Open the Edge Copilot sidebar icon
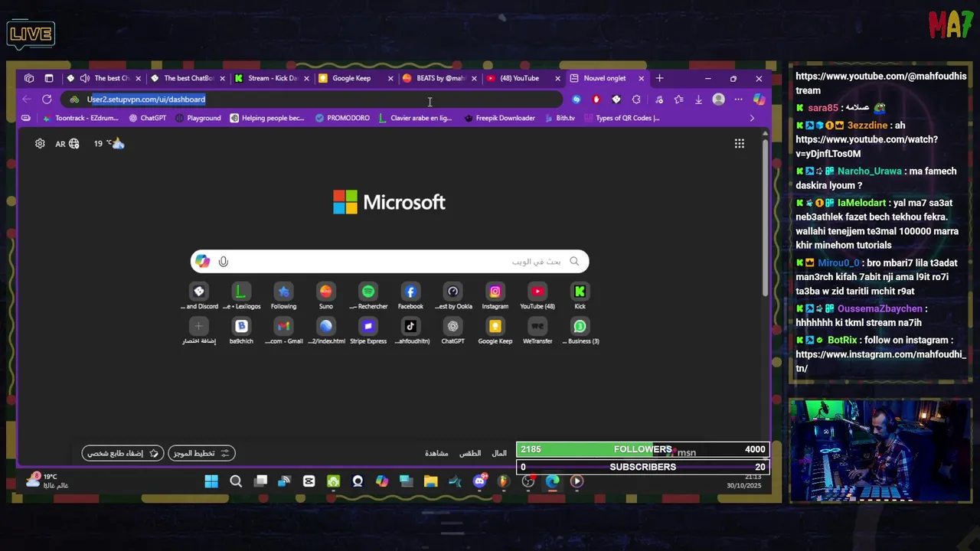The height and width of the screenshot is (551, 980). pos(759,99)
